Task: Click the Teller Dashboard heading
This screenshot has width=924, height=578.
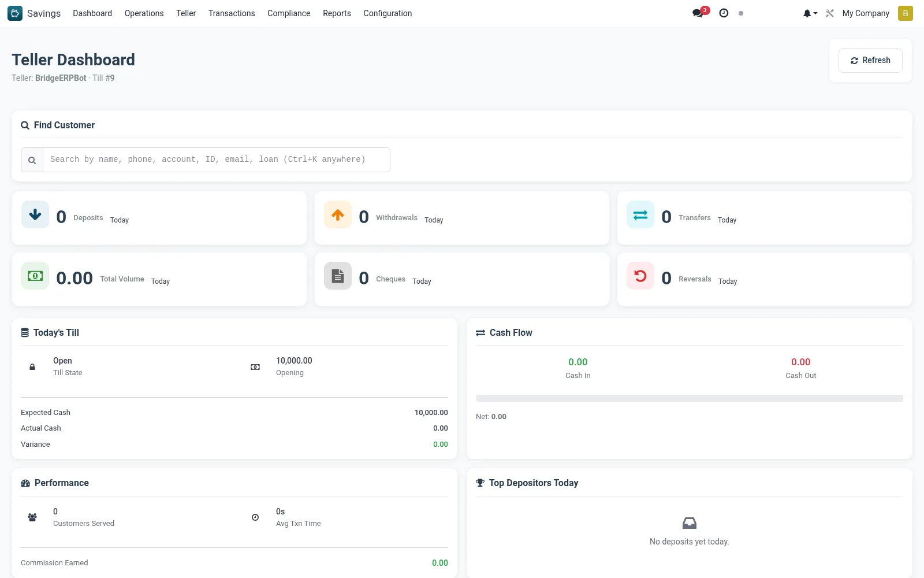Action: tap(73, 60)
